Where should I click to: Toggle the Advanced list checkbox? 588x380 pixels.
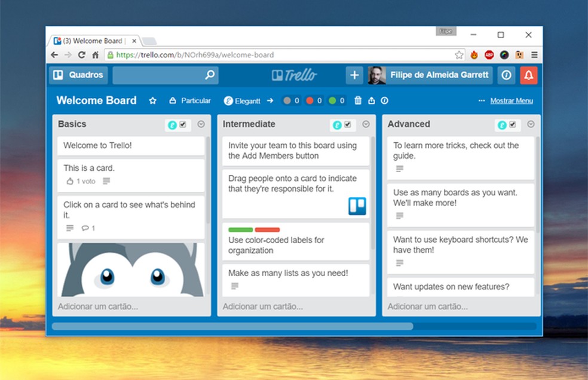[x=513, y=124]
